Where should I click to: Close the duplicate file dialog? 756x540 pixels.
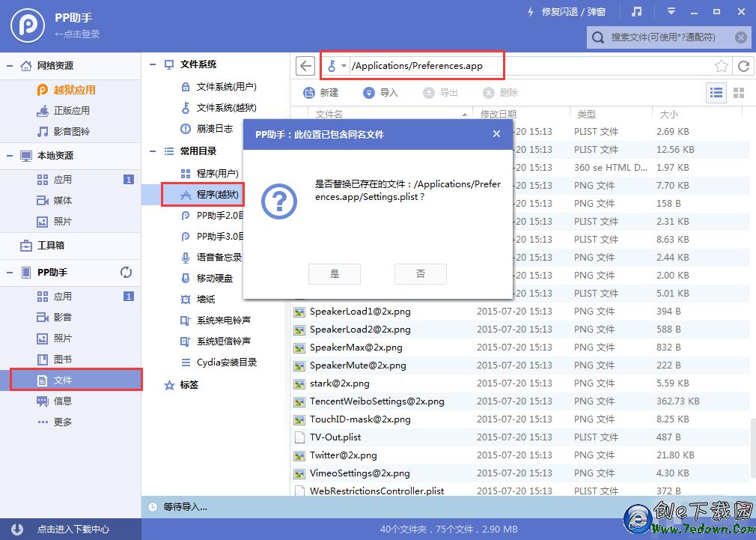496,134
